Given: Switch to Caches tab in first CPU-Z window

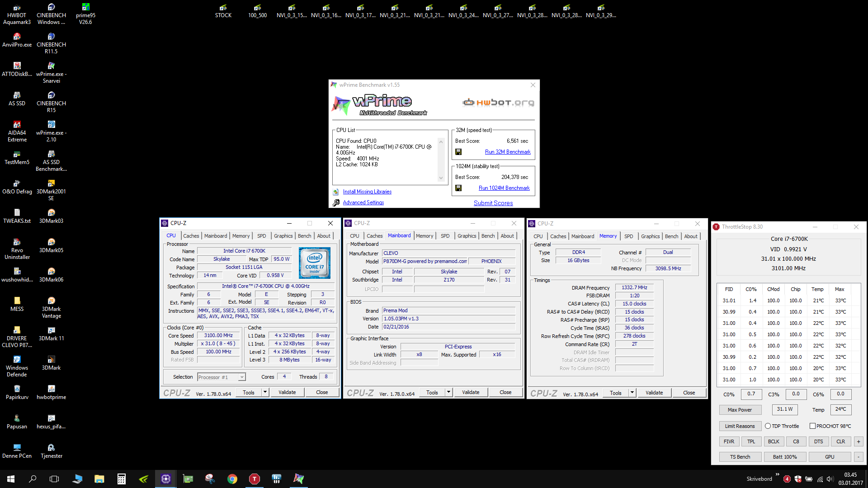Looking at the screenshot, I should click(x=191, y=236).
